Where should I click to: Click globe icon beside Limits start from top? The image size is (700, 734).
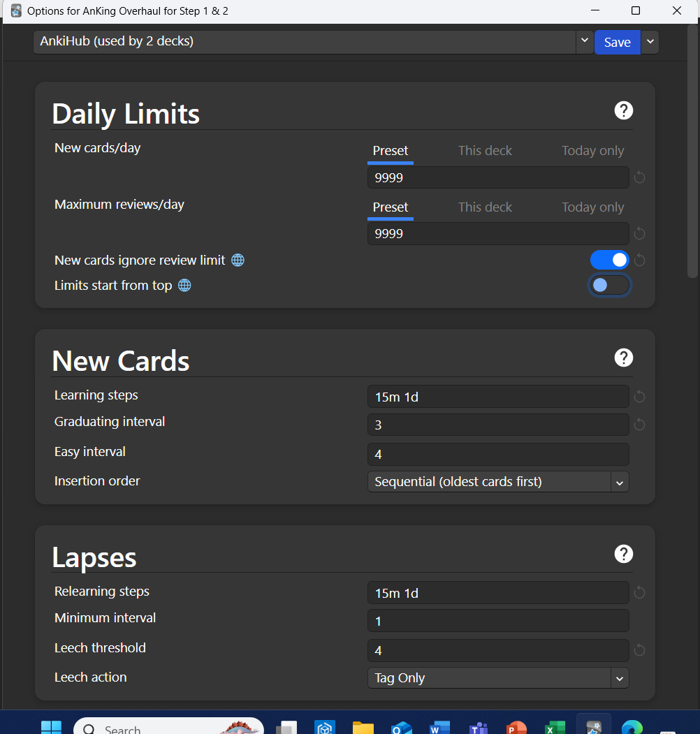tap(184, 286)
